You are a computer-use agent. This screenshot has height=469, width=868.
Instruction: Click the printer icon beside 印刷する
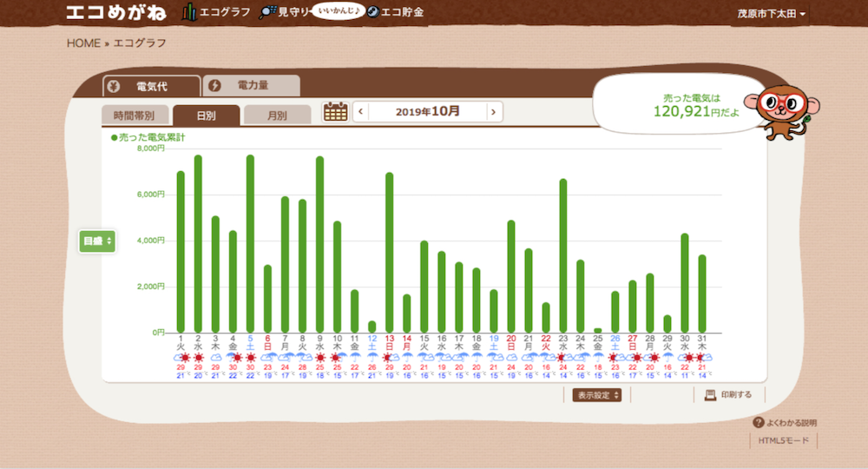tap(710, 395)
